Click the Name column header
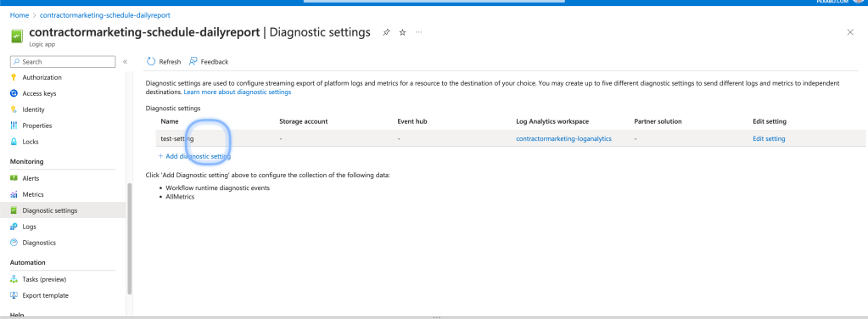This screenshot has width=868, height=319. tap(170, 121)
